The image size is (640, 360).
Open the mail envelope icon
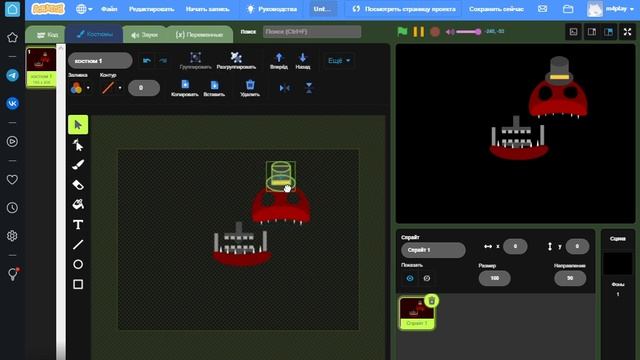[x=542, y=9]
